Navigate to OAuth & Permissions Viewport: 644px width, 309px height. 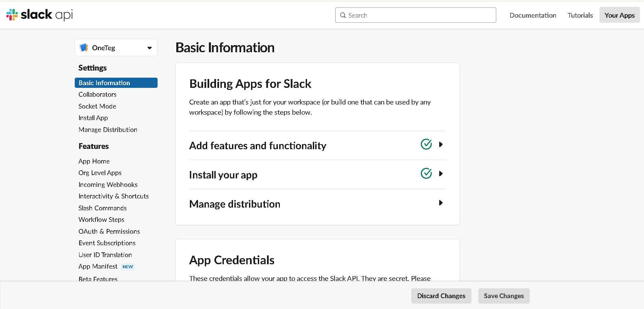109,232
